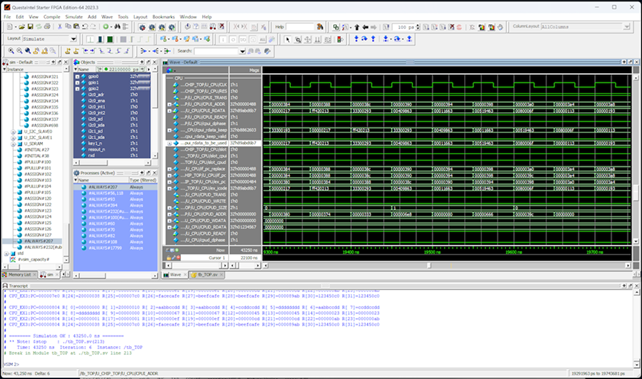
Task: Open the Layout Simulate dropdown
Action: [74, 39]
